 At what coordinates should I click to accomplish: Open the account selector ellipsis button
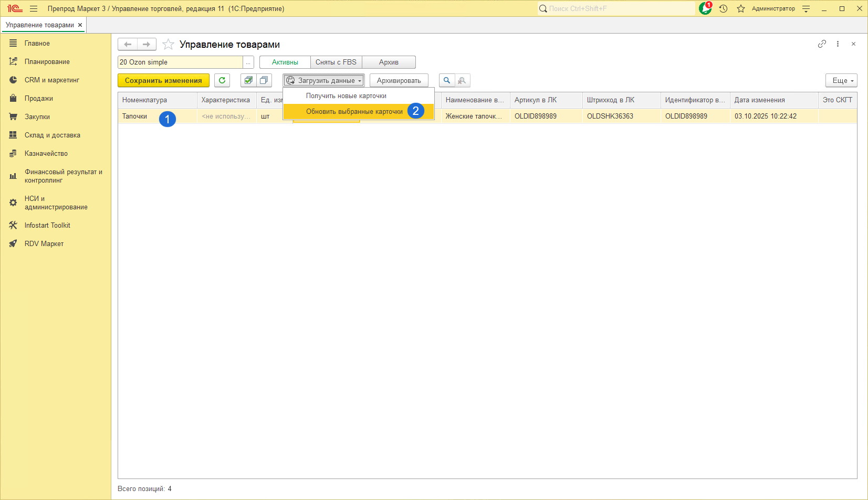pos(248,62)
